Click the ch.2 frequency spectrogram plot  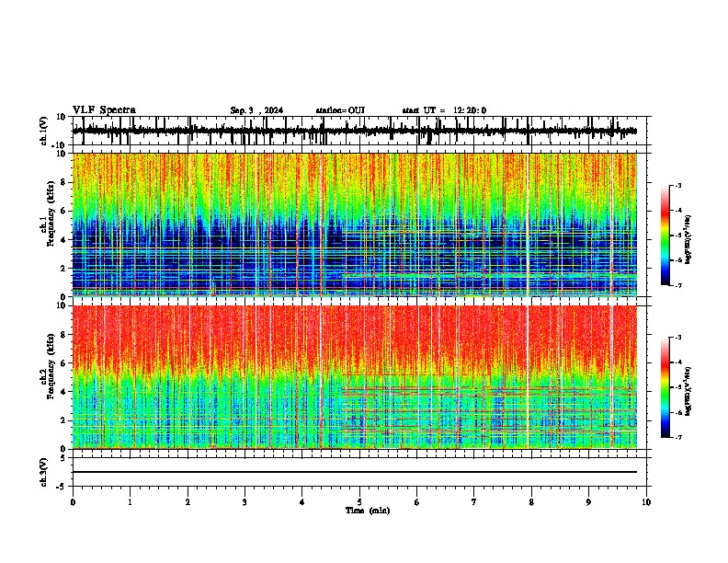355,377
